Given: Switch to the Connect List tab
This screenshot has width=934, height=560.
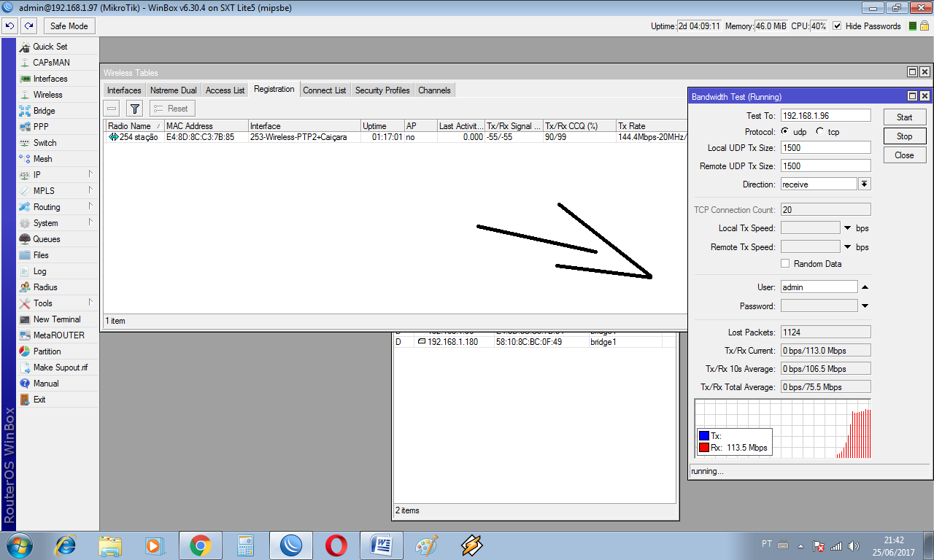Looking at the screenshot, I should pos(324,90).
